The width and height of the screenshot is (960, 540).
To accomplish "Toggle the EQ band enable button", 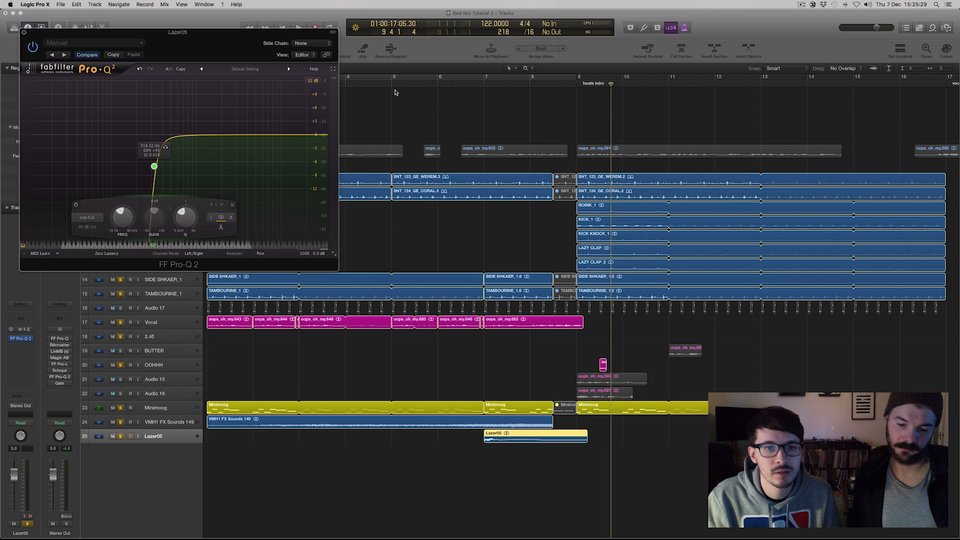I will click(76, 204).
